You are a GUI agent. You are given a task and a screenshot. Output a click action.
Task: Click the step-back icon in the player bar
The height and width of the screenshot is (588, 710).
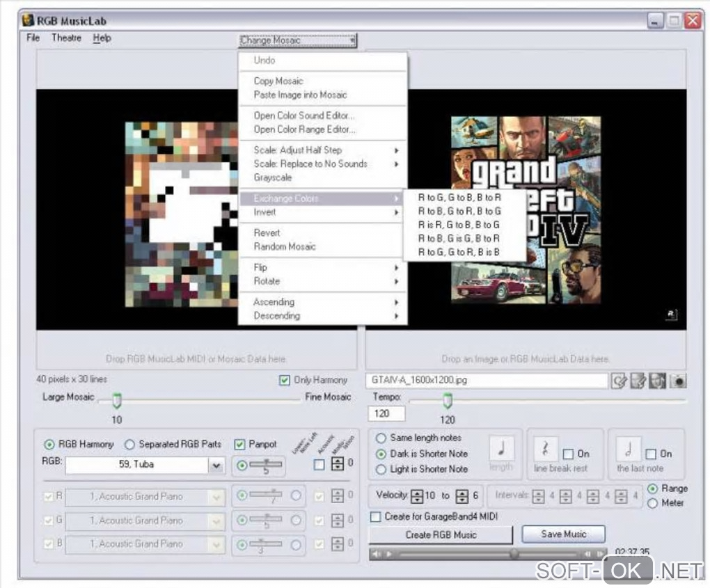click(x=587, y=554)
